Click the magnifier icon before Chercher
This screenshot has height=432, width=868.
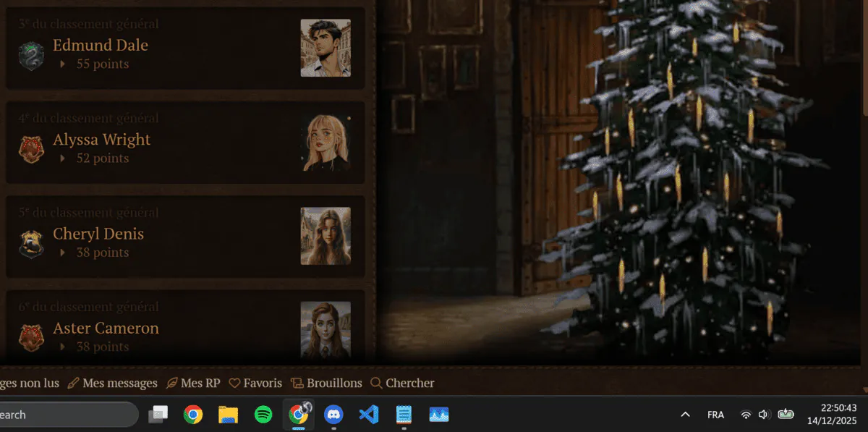point(376,383)
